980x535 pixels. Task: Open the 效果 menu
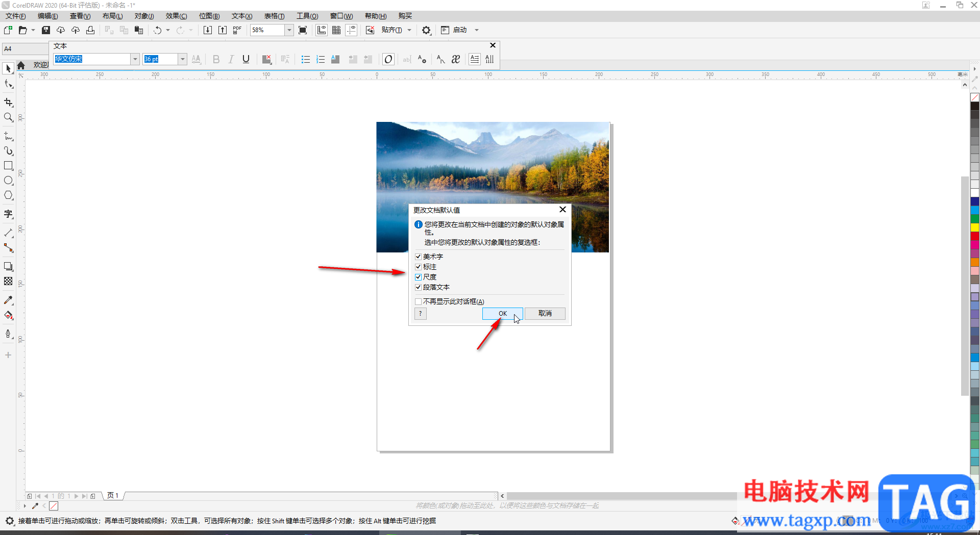point(176,16)
